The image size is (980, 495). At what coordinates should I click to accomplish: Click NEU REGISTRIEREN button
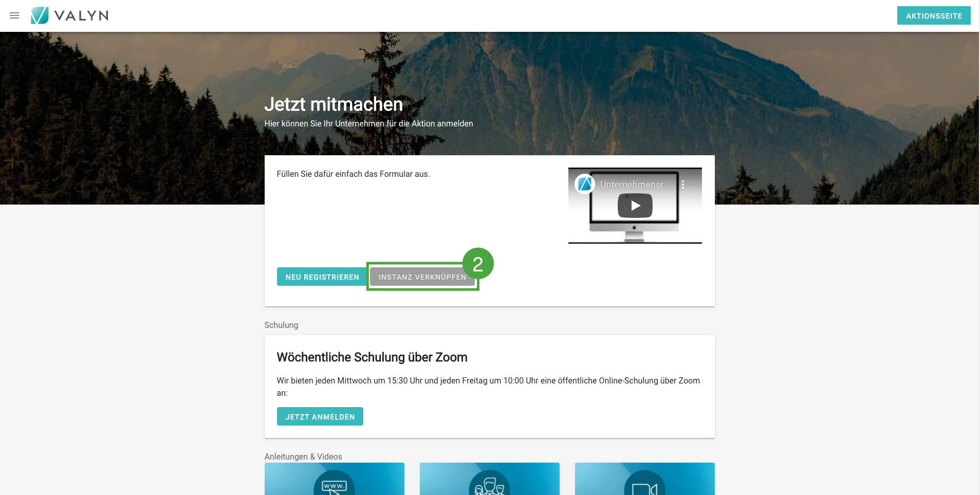[x=322, y=277]
